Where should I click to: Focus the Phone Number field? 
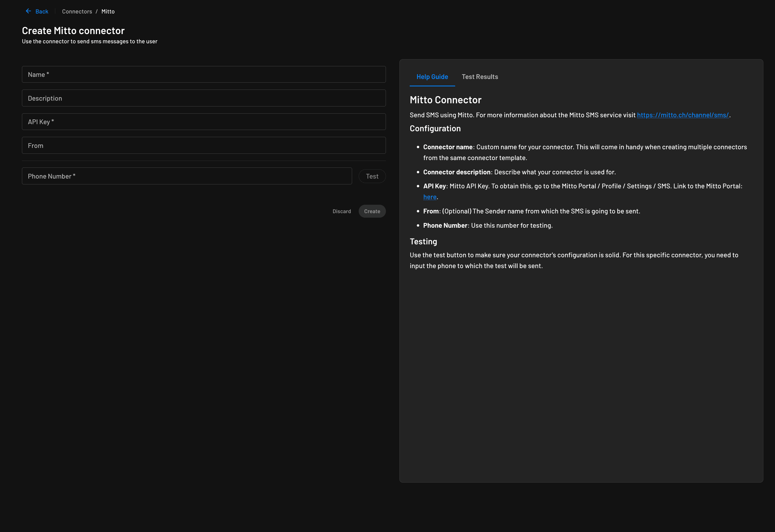(x=187, y=176)
